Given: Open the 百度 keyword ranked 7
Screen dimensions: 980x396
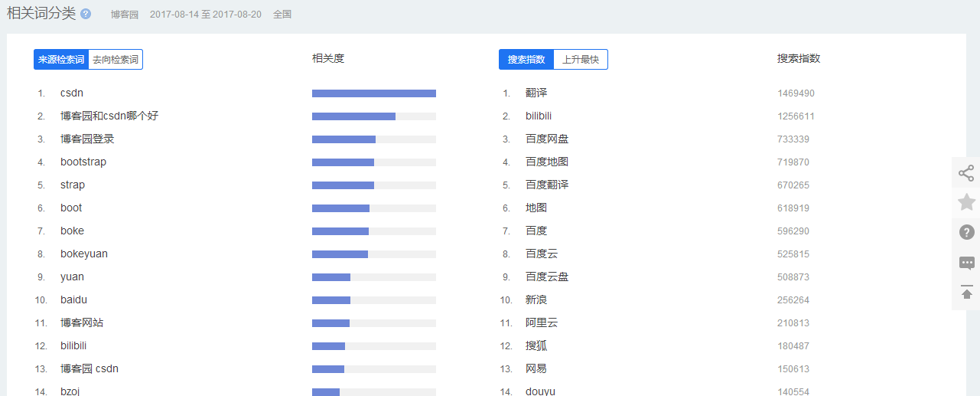Looking at the screenshot, I should pyautogui.click(x=536, y=231).
